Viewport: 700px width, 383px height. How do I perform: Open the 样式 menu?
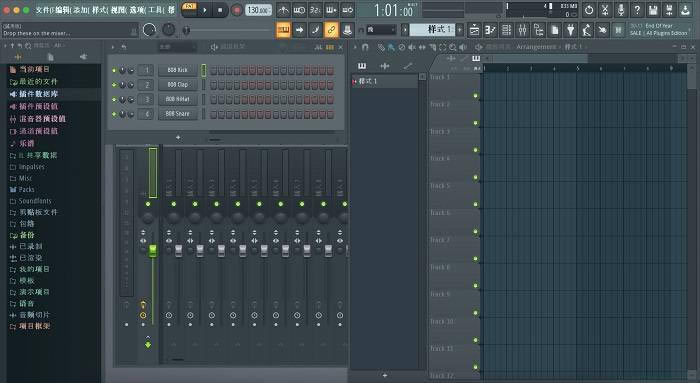point(100,9)
